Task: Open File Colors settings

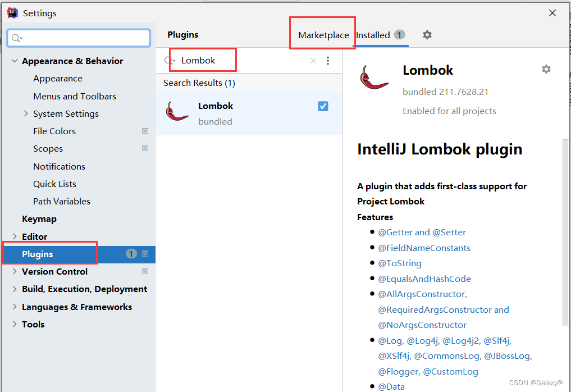Action: point(54,131)
